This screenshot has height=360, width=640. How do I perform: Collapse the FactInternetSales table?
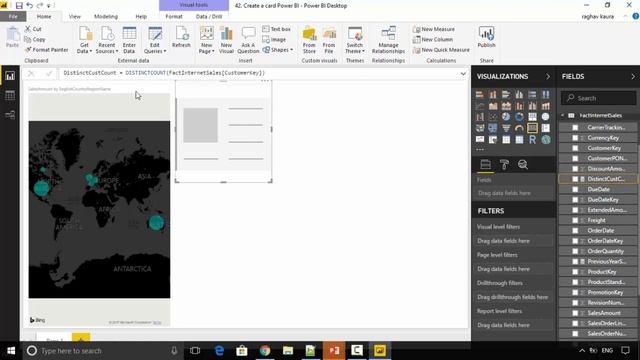(563, 116)
